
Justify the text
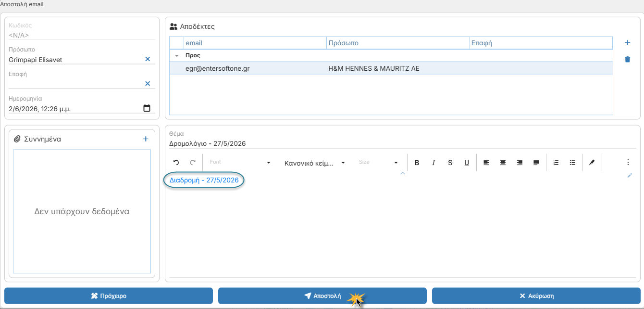tap(536, 163)
